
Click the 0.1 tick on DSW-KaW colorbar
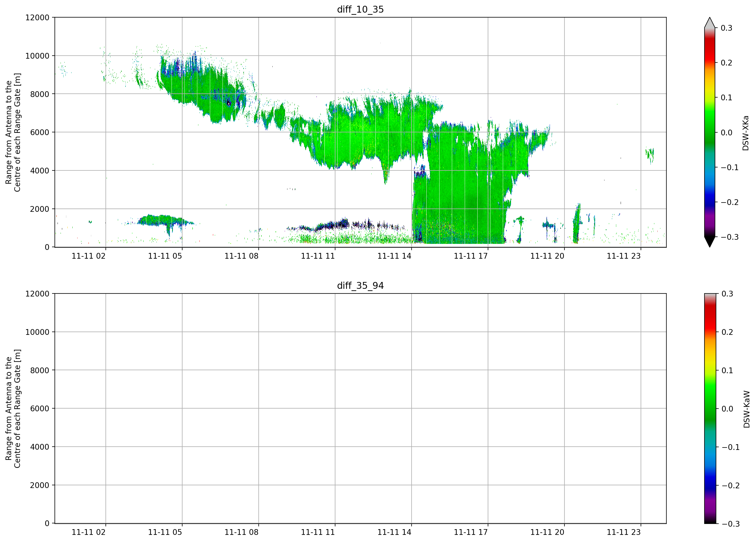727,370
